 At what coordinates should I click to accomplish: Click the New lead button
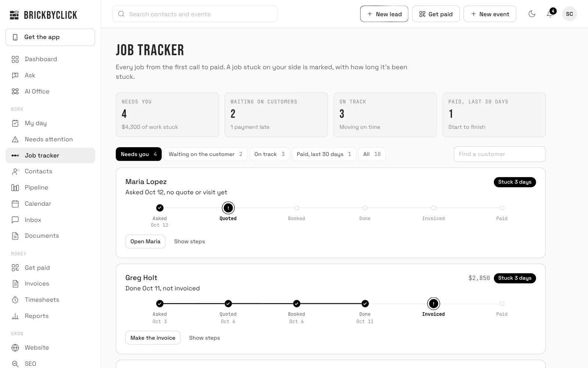click(384, 14)
